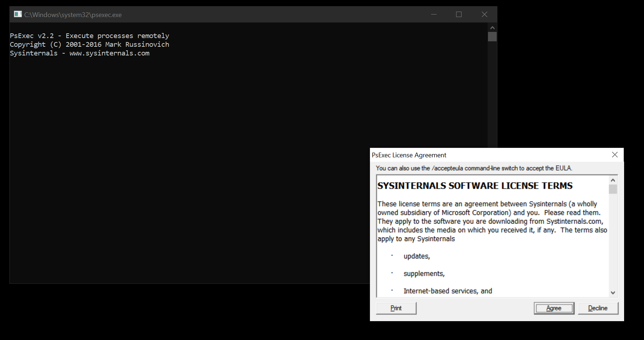Click the console window scrollbar thumb
This screenshot has width=644, height=340.
click(492, 37)
